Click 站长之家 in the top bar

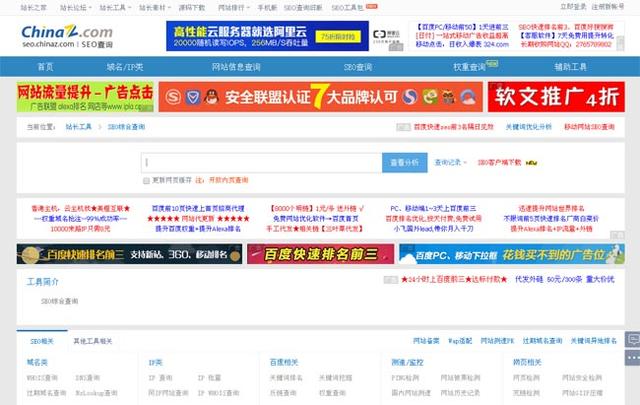[33, 8]
